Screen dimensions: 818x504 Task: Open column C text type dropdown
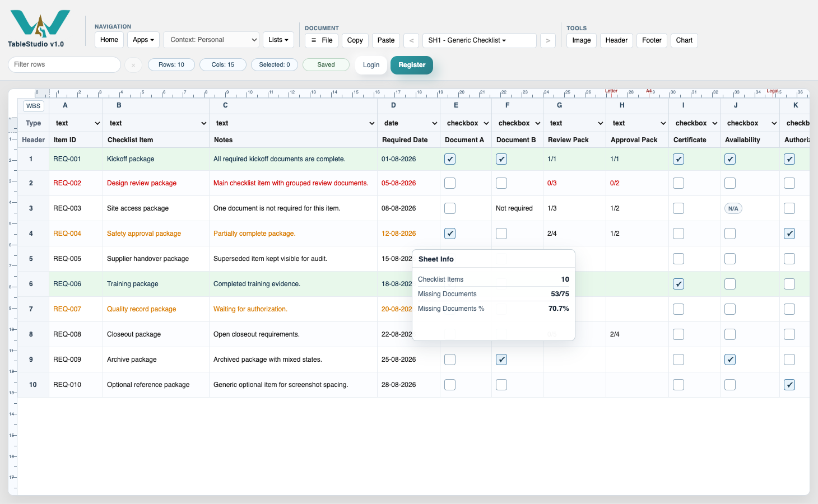[x=294, y=123]
